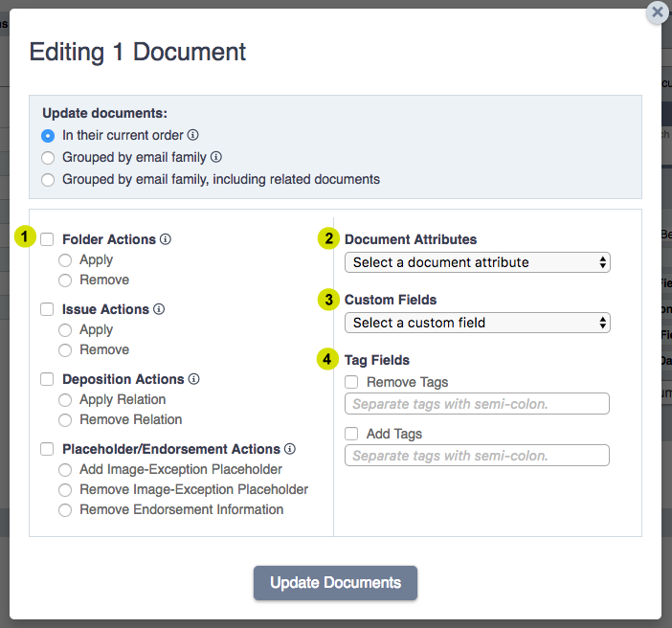Click the Tag Fields heading

[377, 360]
